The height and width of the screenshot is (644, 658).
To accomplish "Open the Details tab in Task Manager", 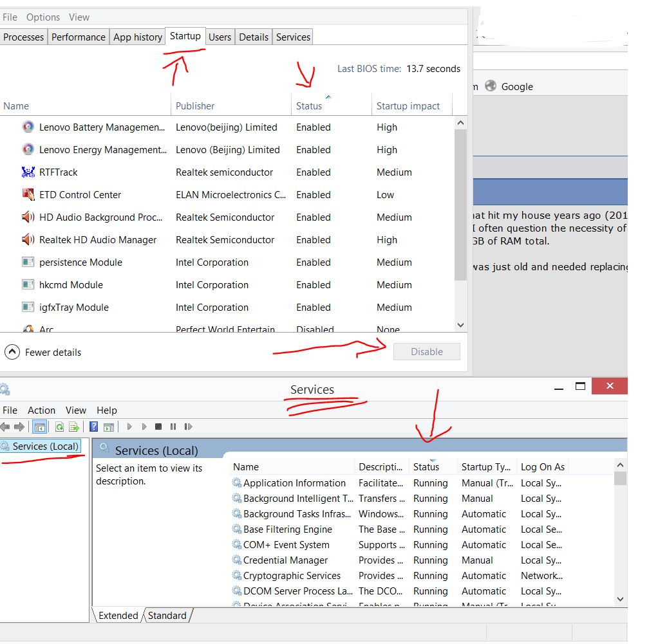I will point(254,37).
